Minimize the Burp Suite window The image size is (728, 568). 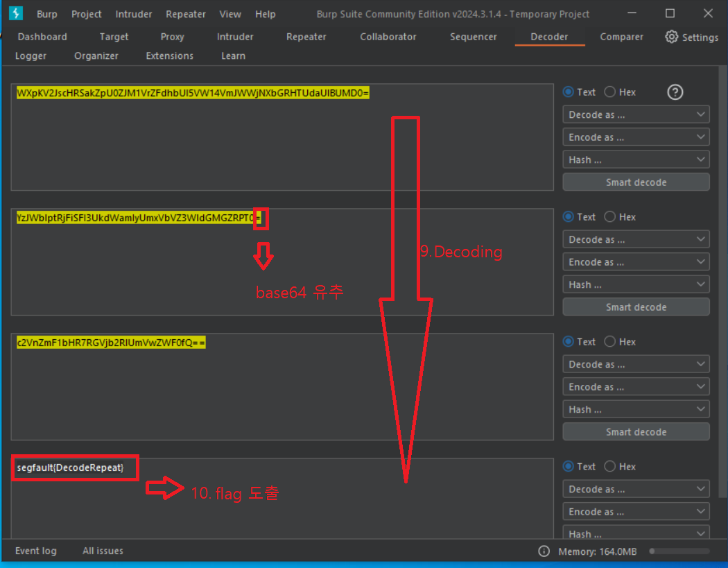tap(632, 13)
